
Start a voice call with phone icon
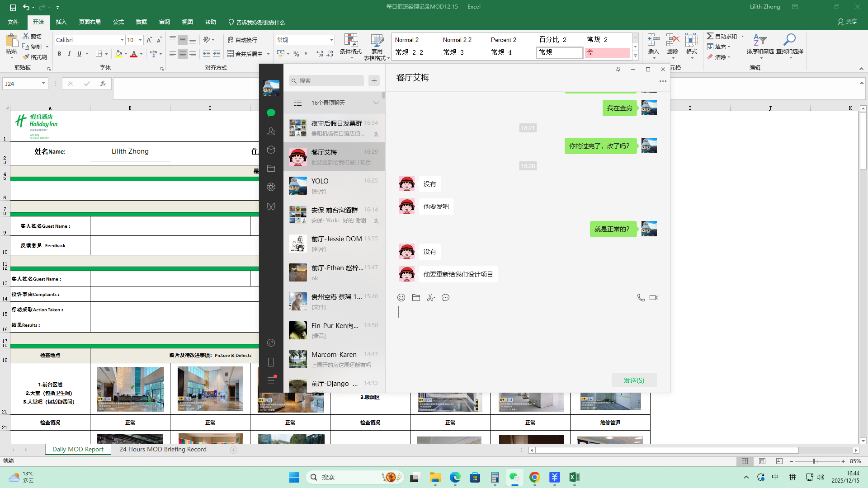641,298
